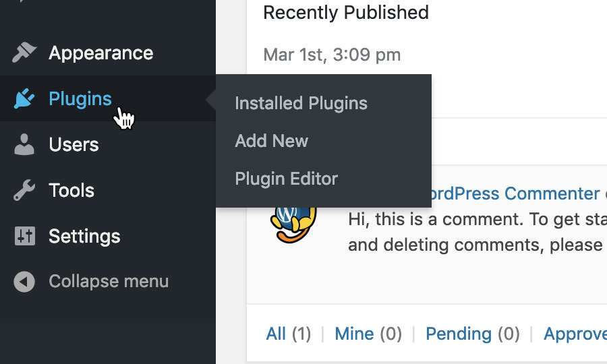The width and height of the screenshot is (607, 364).
Task: Click the Plugins plug icon
Action: (24, 99)
